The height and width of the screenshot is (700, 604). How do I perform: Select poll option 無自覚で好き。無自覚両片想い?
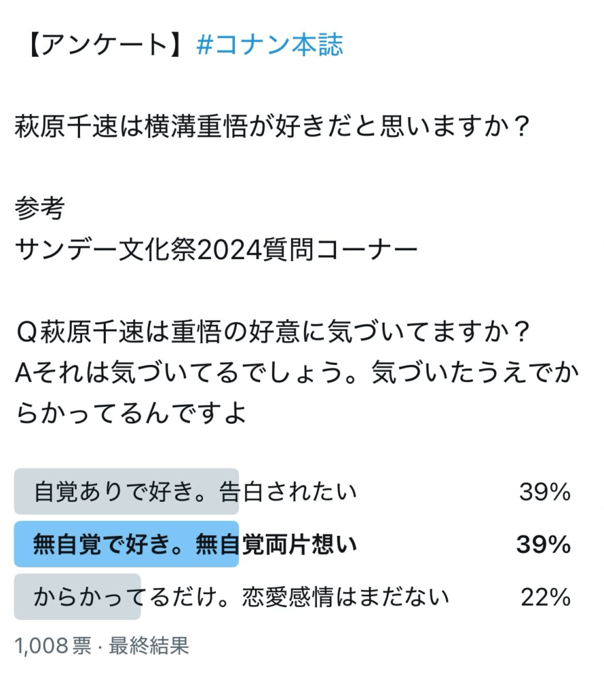click(195, 545)
